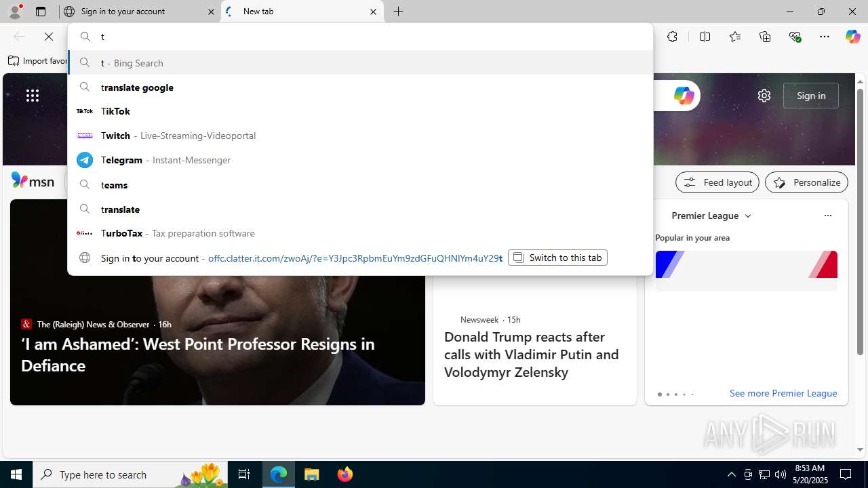
Task: Open Premier League card more options
Action: point(827,216)
